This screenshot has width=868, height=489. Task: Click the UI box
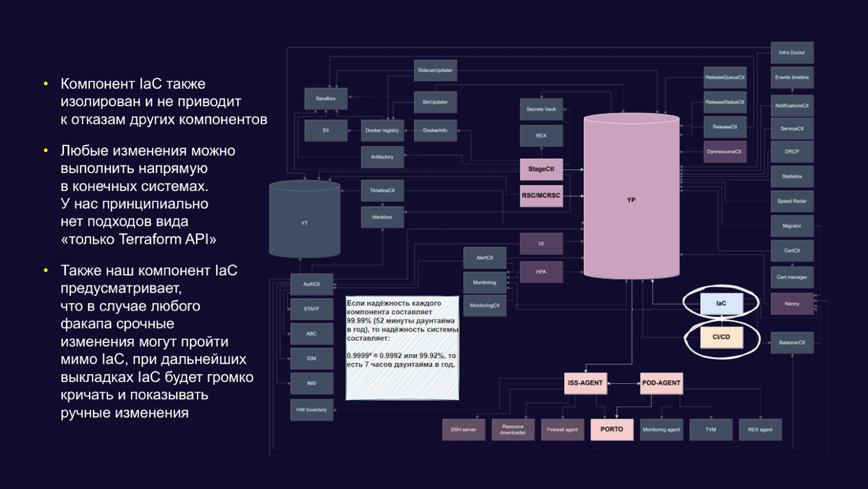coord(541,244)
